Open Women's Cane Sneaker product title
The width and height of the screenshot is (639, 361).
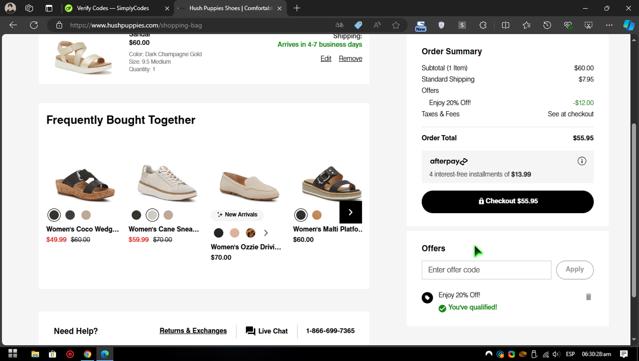(x=164, y=229)
